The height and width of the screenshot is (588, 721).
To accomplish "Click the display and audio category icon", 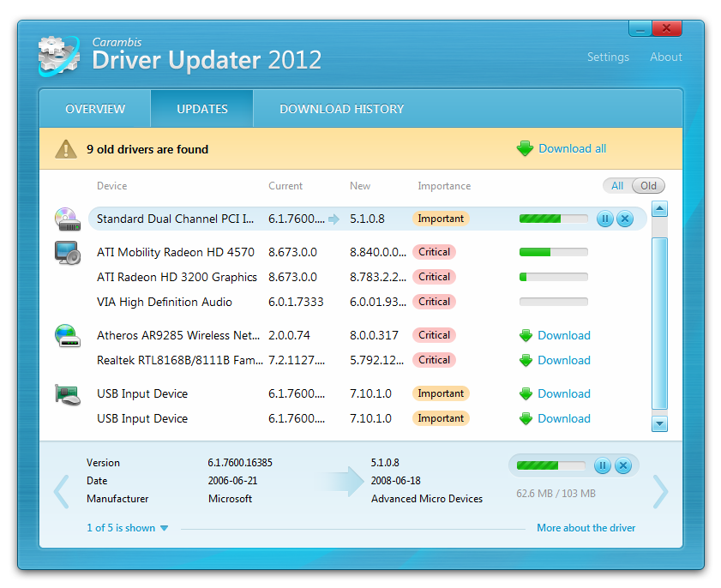I will [67, 253].
